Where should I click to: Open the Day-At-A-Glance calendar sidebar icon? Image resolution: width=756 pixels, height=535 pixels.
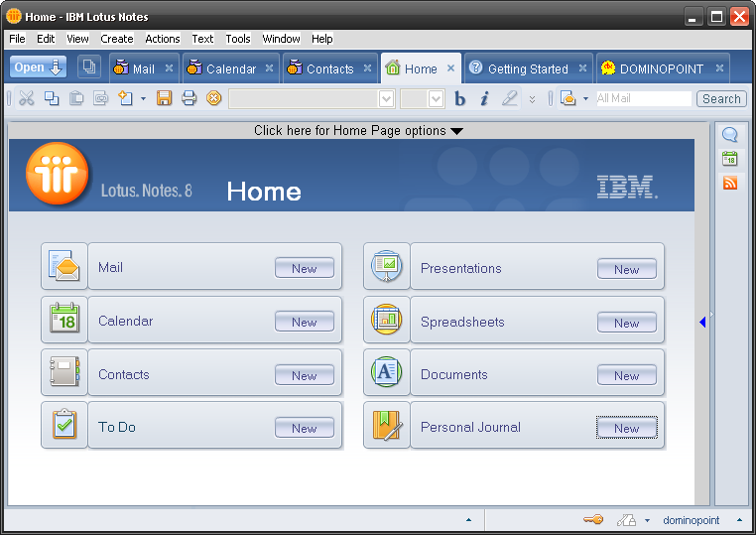[x=730, y=158]
